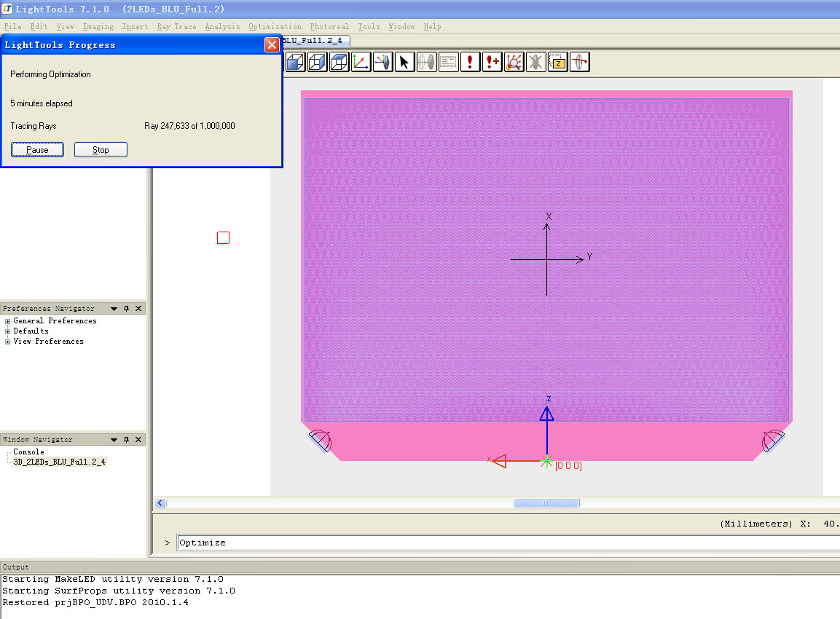Viewport: 840px width, 619px height.
Task: Click the lens with axes toolbar icon
Action: (383, 62)
